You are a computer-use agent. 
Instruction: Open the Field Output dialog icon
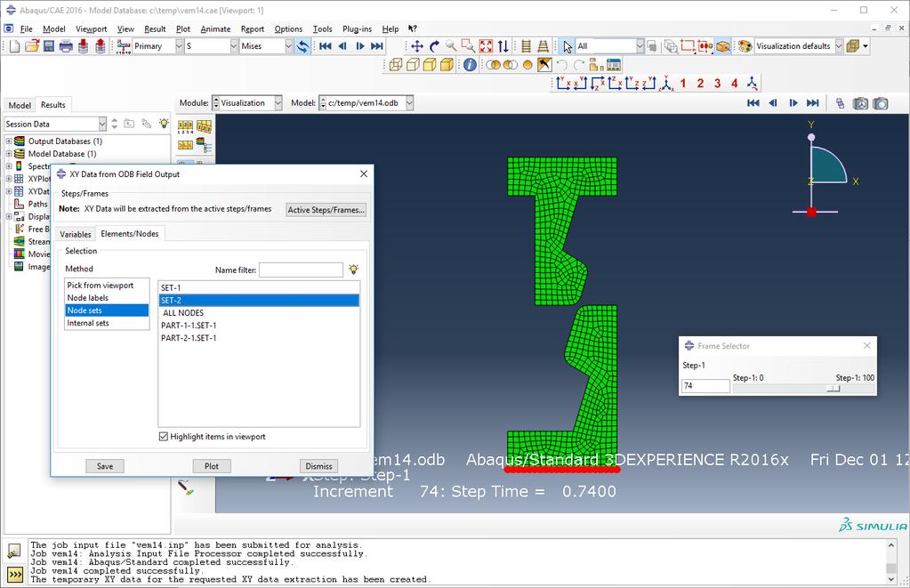point(123,46)
